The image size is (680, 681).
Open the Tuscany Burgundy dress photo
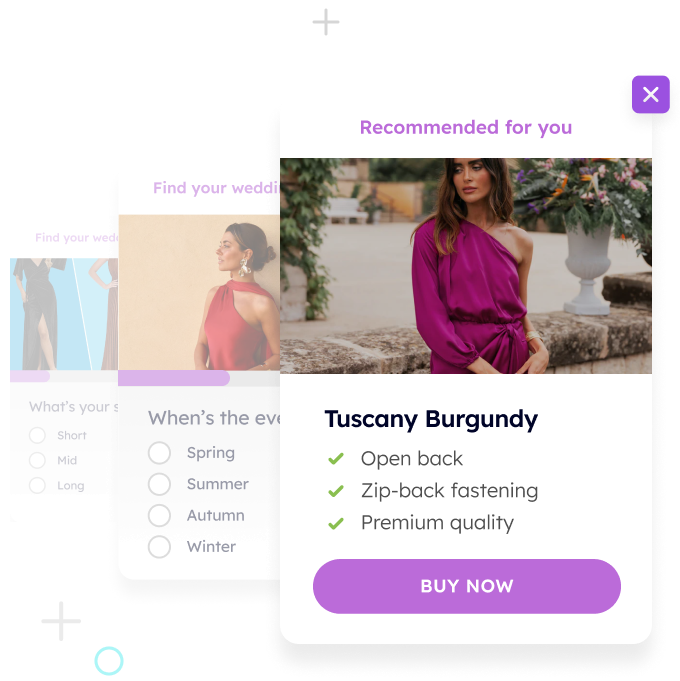465,265
